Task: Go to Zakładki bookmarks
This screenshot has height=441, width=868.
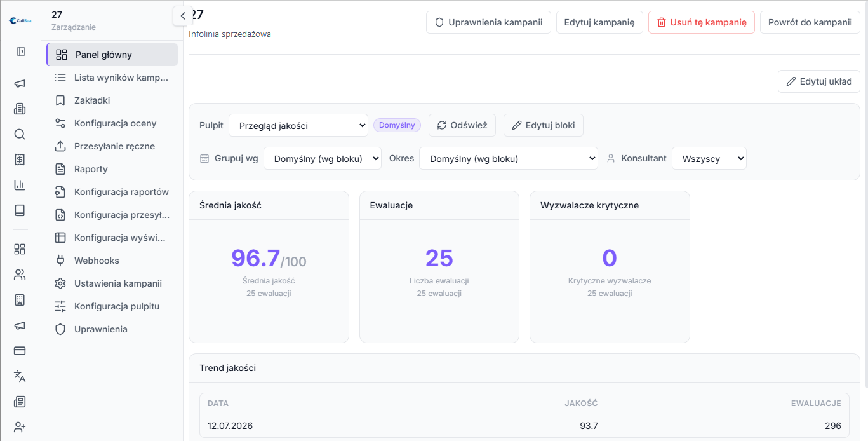Action: pos(112,100)
